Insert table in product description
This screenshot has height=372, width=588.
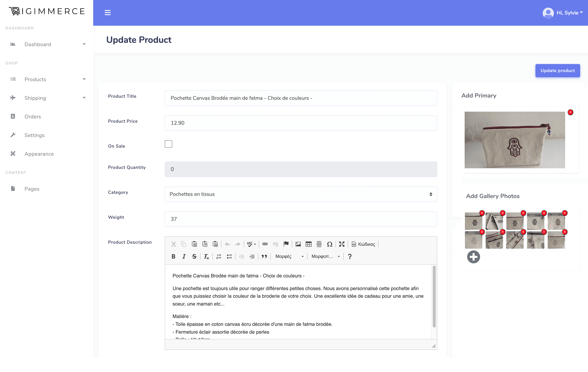point(308,244)
